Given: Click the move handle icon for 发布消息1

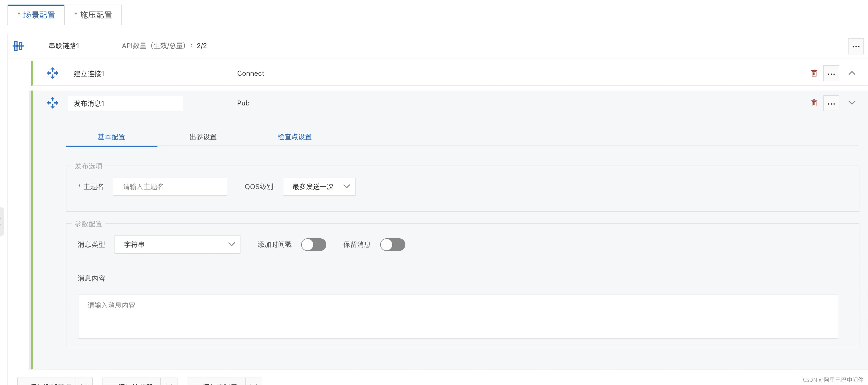Looking at the screenshot, I should [53, 103].
